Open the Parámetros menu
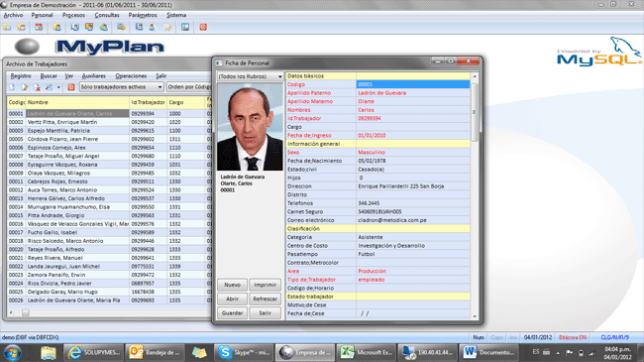This screenshot has height=362, width=644. [x=143, y=15]
